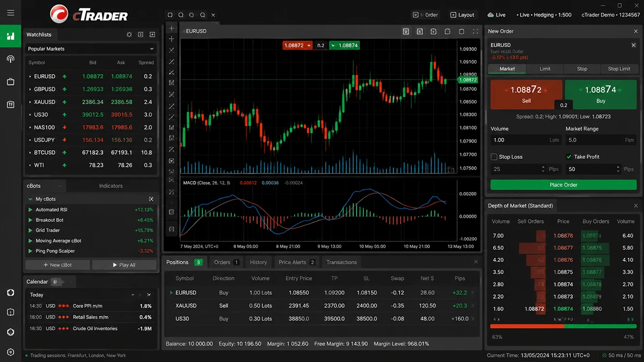Click the crosshair tool atop chart toolbar

click(172, 28)
